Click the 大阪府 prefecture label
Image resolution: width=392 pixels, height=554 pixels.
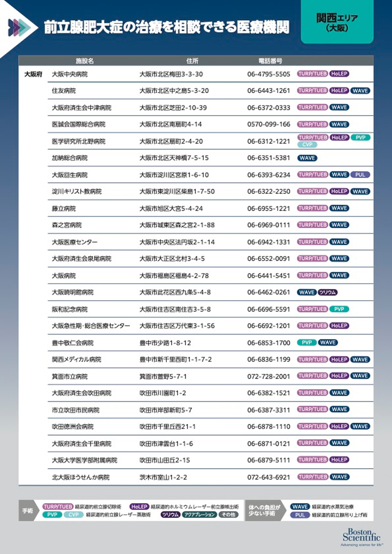click(33, 74)
